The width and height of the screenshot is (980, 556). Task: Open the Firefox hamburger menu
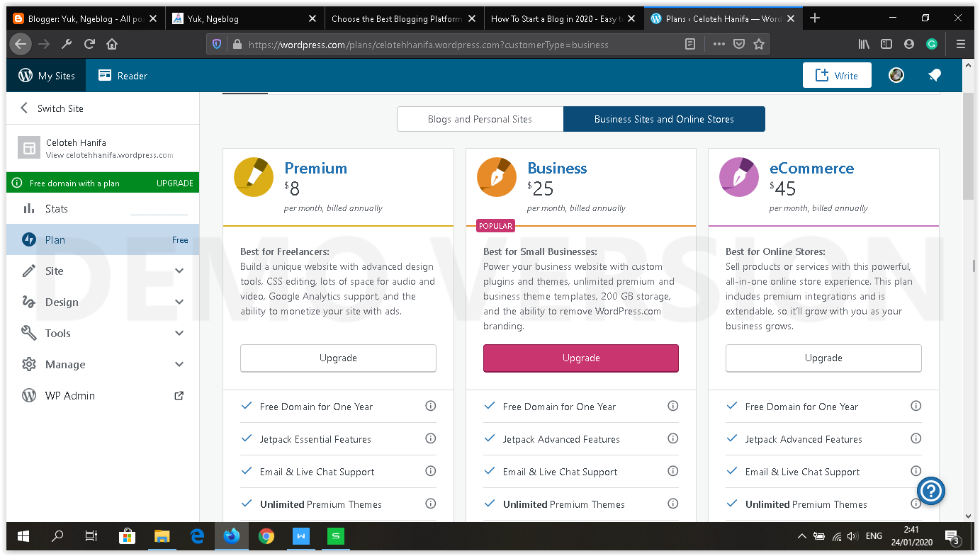[961, 44]
